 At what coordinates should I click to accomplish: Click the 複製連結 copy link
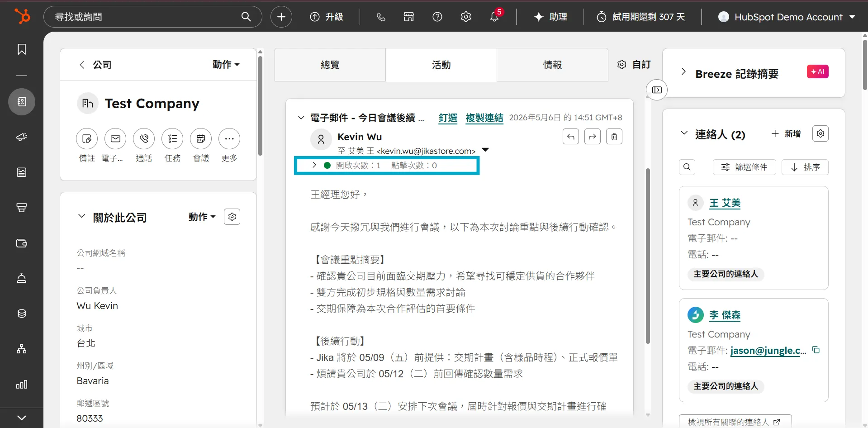(x=484, y=118)
